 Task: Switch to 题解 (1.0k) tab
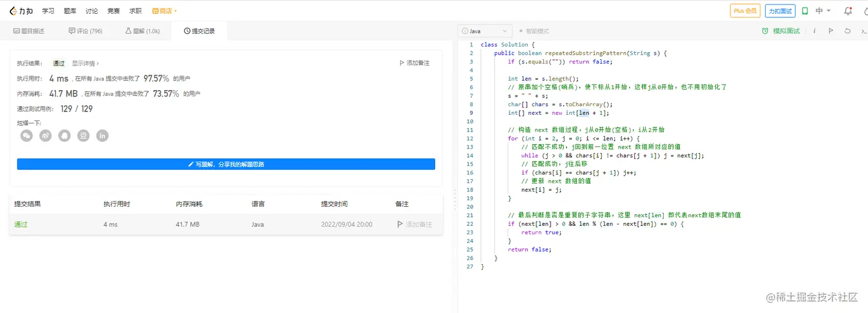tap(142, 31)
